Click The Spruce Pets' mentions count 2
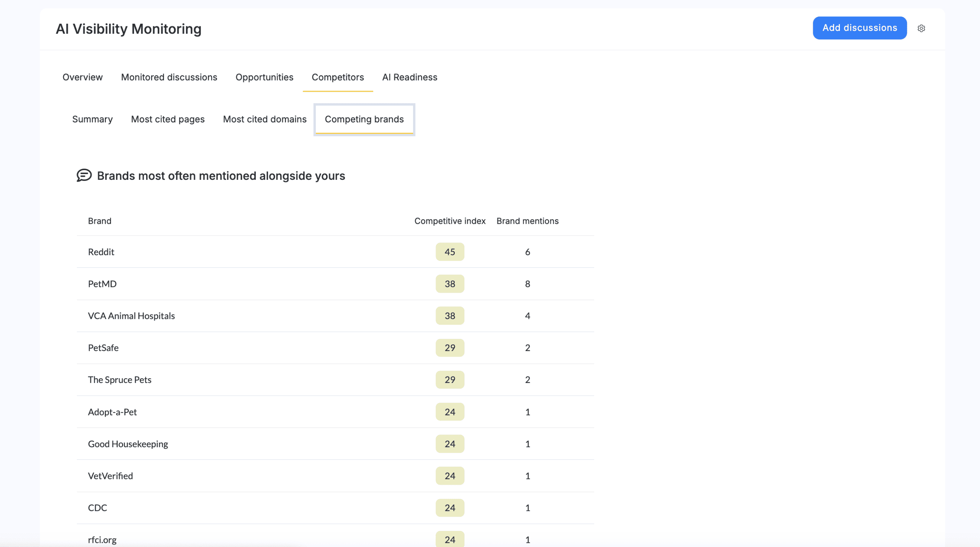980x547 pixels. tap(528, 380)
